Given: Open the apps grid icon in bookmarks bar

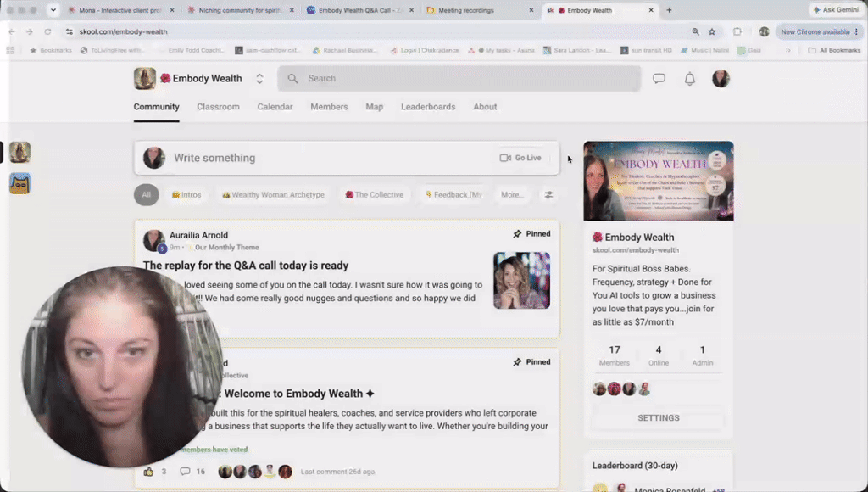Looking at the screenshot, I should click(10, 50).
